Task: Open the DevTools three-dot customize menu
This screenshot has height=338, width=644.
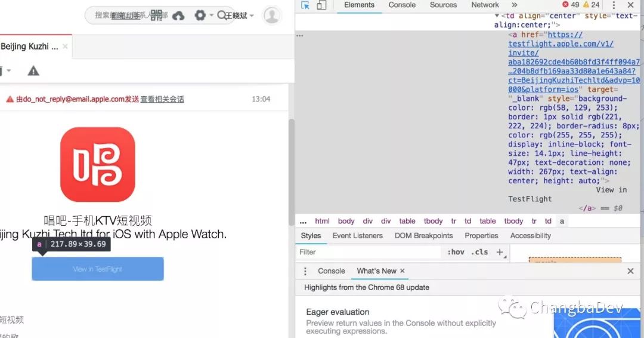Action: 614,5
